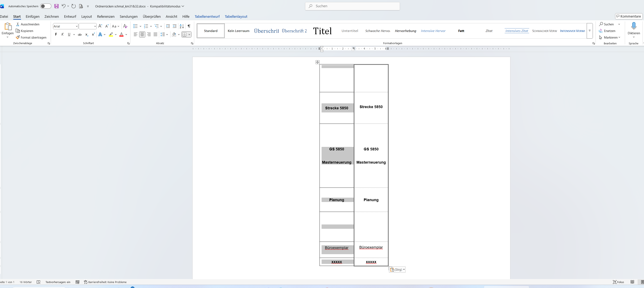This screenshot has width=644, height=288.
Task: Open the Tabellenlayout ribbon tab
Action: click(x=236, y=17)
